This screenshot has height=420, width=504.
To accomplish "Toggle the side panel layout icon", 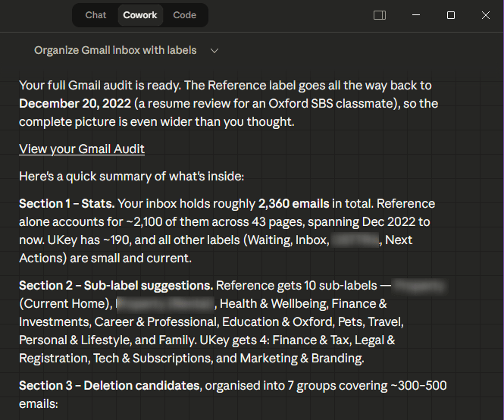I will coord(380,15).
